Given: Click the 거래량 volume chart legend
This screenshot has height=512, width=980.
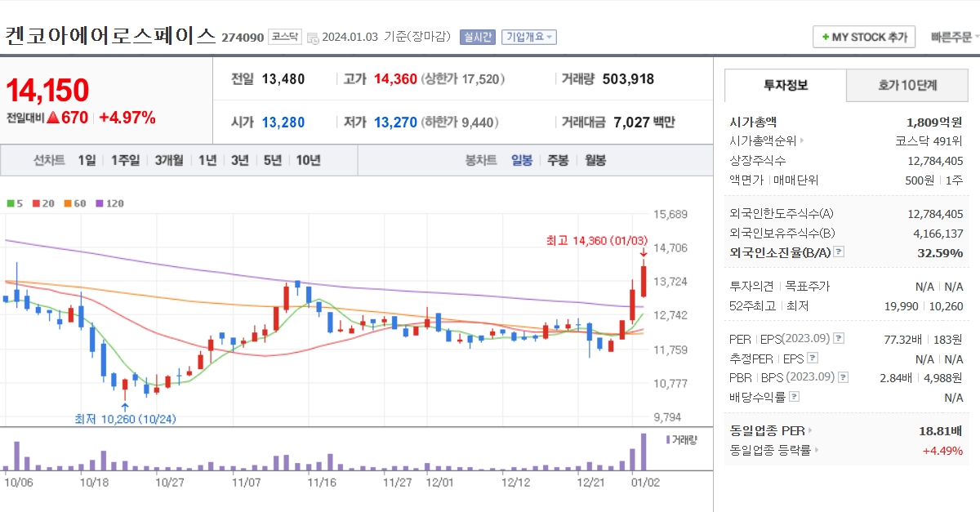Looking at the screenshot, I should 682,439.
